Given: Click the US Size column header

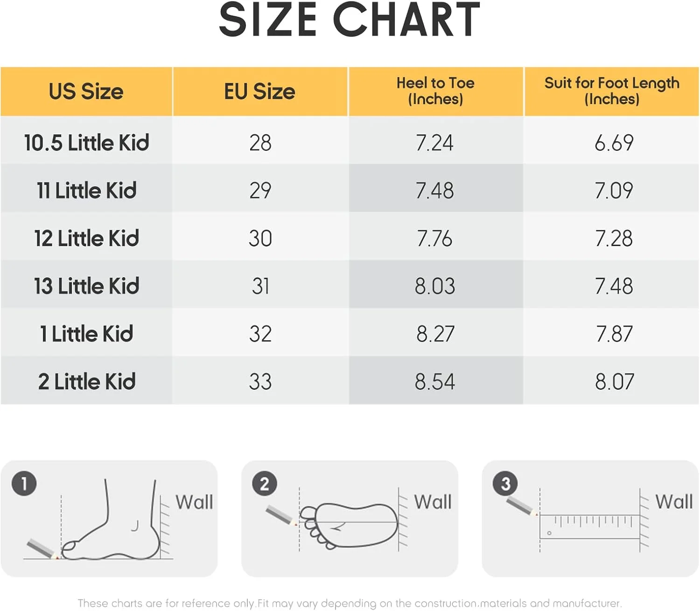Looking at the screenshot, I should 86,91.
